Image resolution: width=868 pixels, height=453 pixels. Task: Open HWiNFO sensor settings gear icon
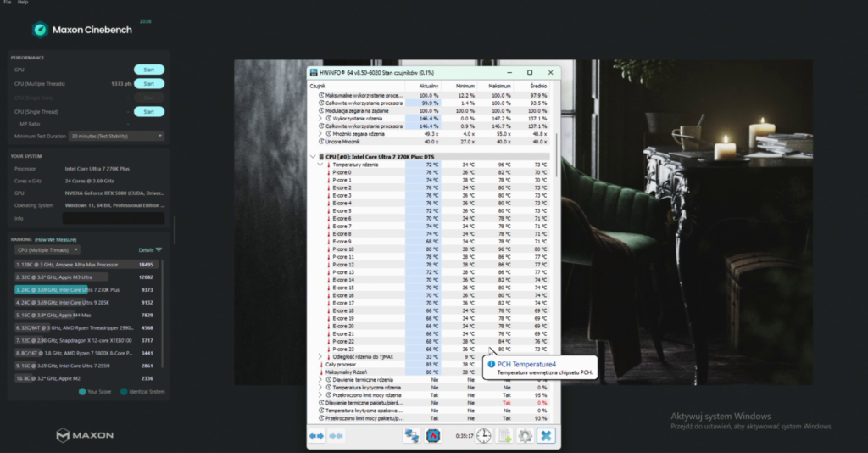click(525, 436)
